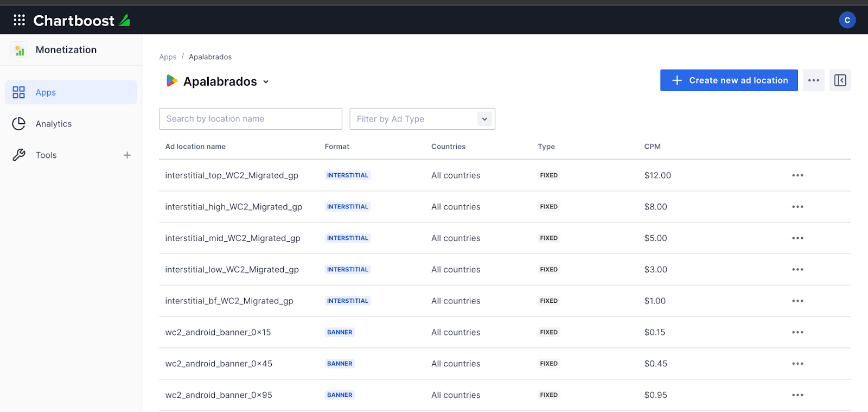Click the Countries column header

click(448, 147)
